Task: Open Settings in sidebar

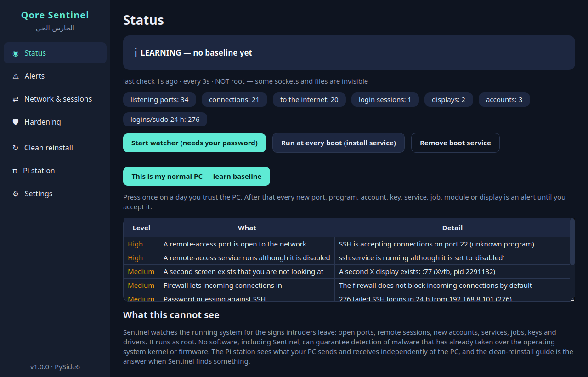Action: click(55, 194)
